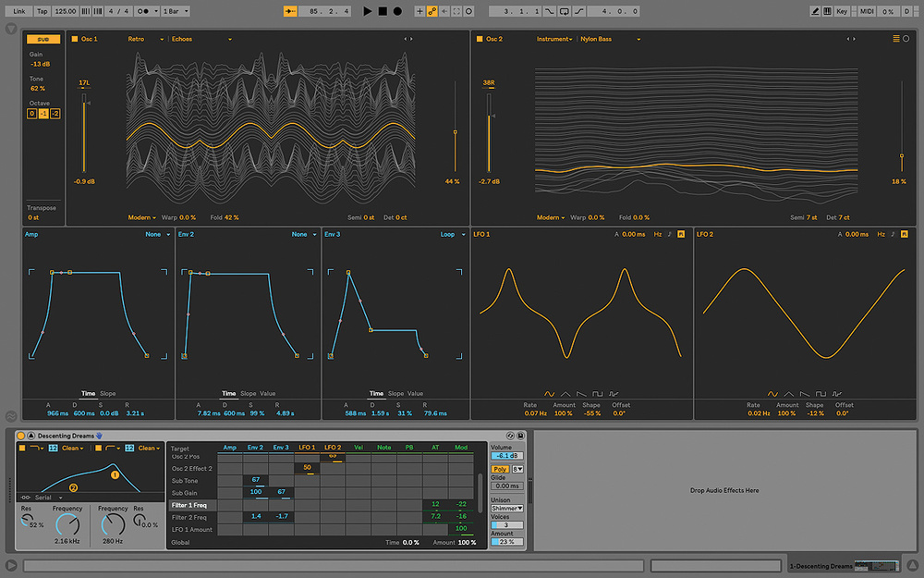924x578 pixels.
Task: Select the sine waveform for LFO 2
Action: [x=772, y=394]
